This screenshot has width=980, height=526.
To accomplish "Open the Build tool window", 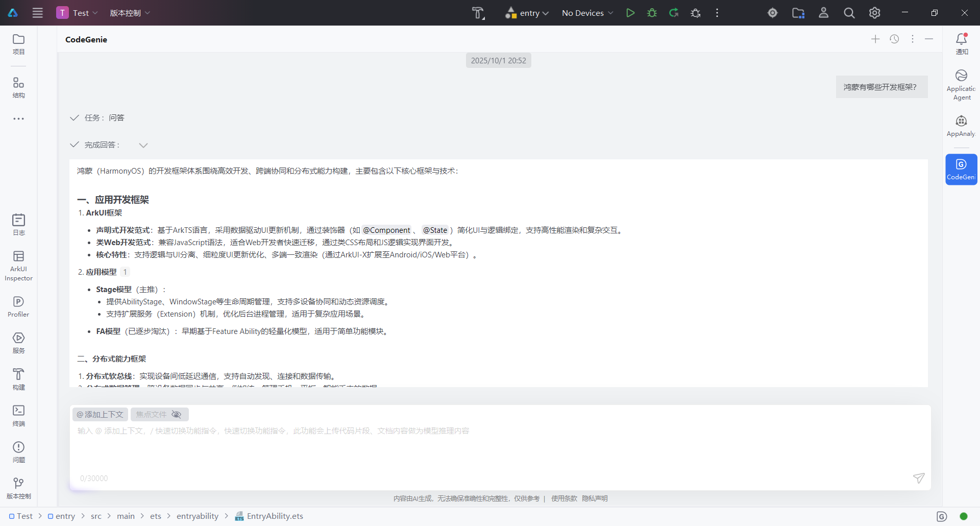I will click(19, 379).
